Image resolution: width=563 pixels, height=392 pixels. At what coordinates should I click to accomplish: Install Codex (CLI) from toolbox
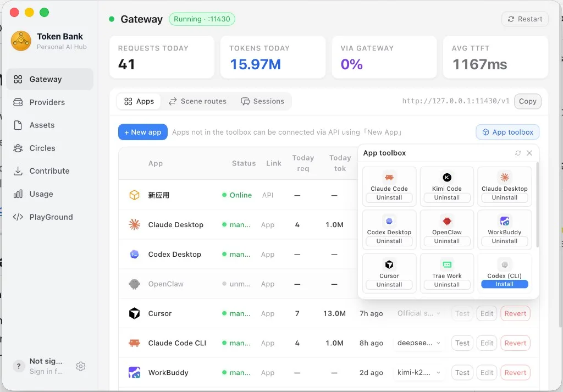(x=505, y=284)
